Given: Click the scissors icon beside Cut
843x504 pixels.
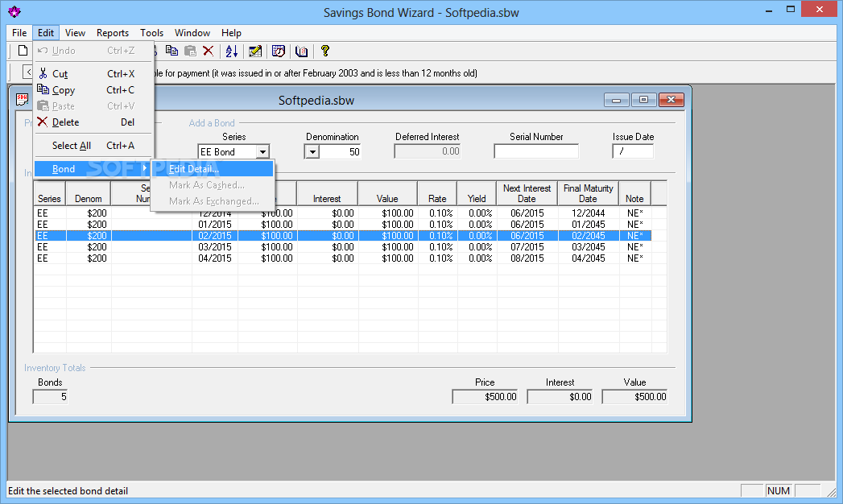Looking at the screenshot, I should tap(43, 73).
